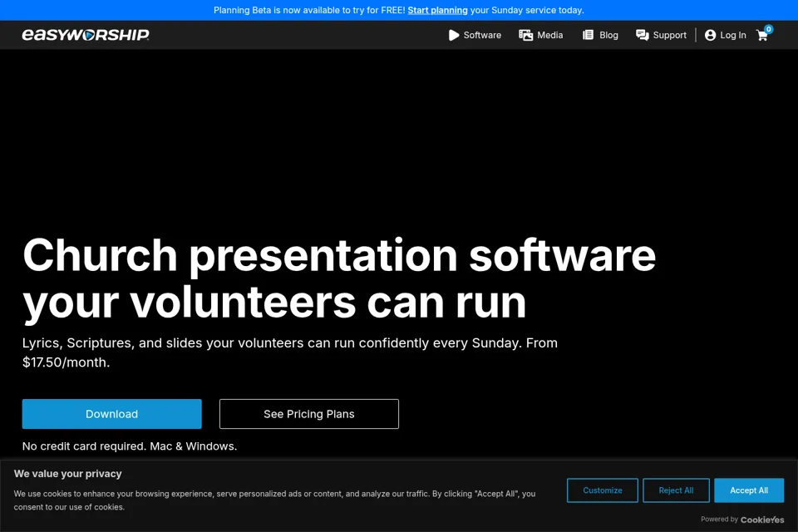Click the Media images icon

pos(525,35)
